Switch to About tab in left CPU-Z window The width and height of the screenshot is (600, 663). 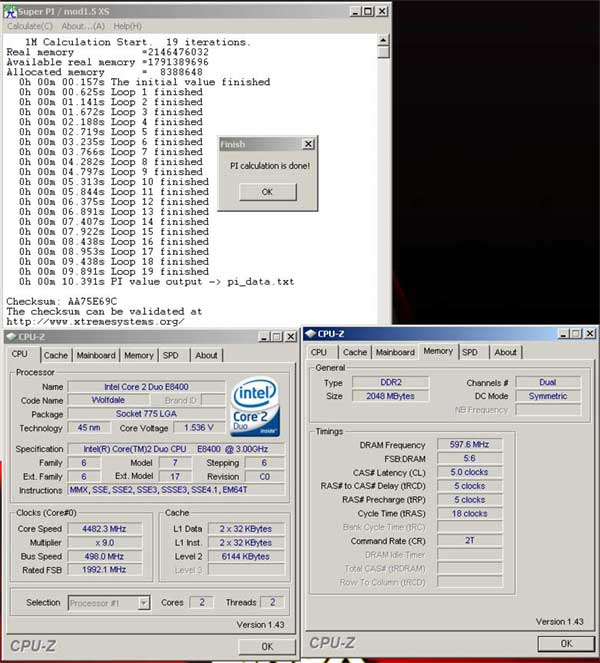point(206,356)
